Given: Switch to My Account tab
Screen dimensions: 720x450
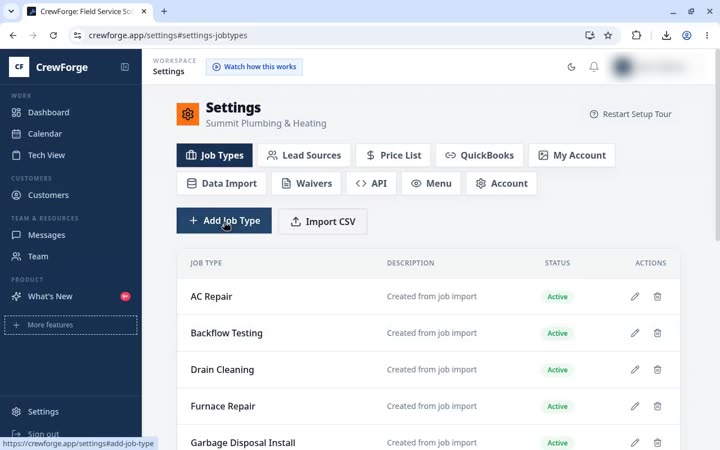Looking at the screenshot, I should pyautogui.click(x=572, y=155).
